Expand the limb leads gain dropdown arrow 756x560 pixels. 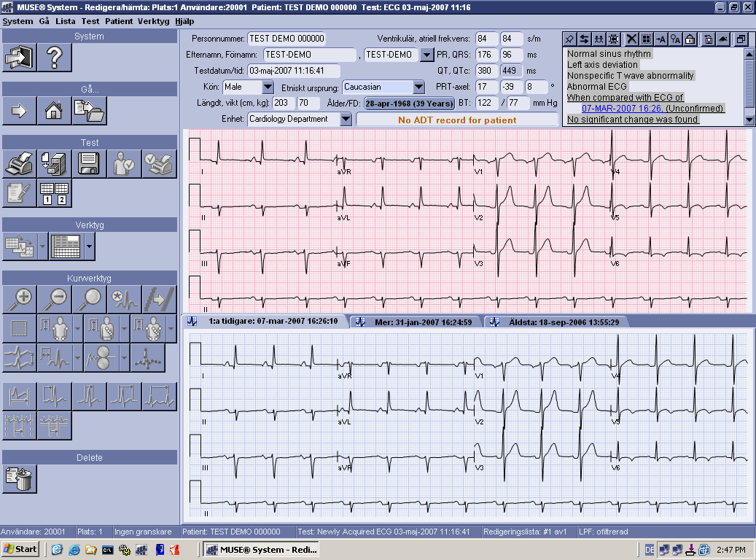pyautogui.click(x=77, y=328)
